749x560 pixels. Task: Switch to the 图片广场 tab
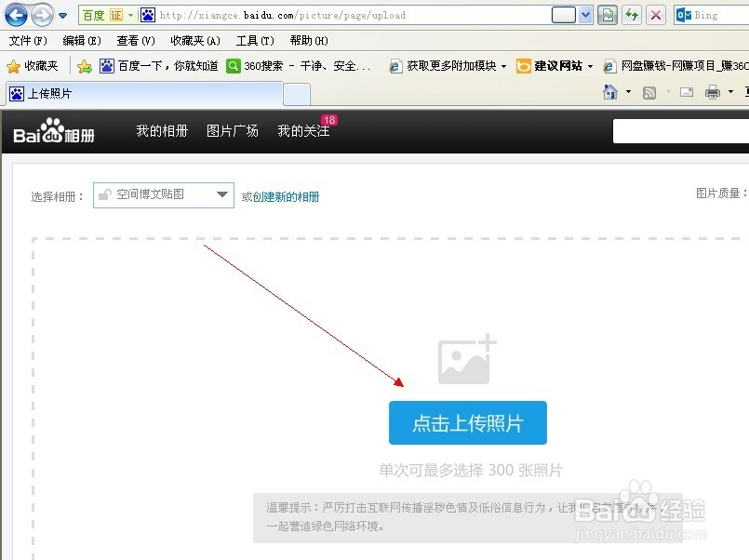233,130
